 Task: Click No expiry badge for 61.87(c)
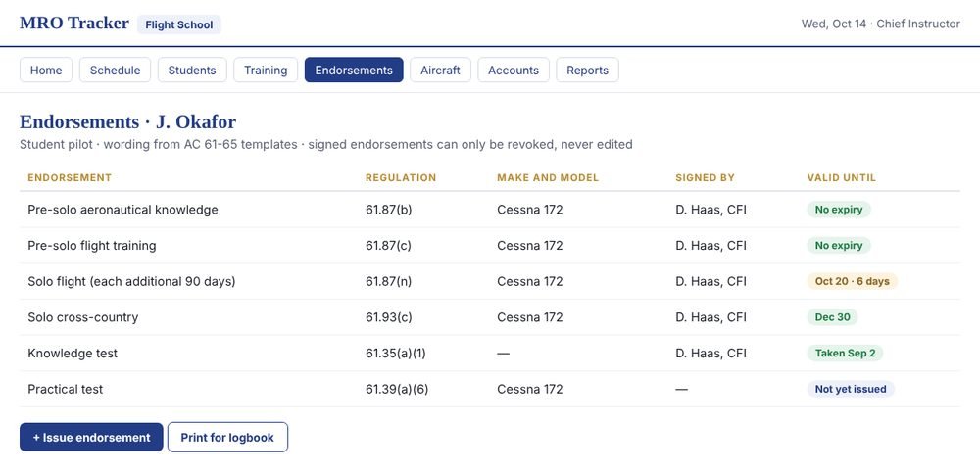pyautogui.click(x=839, y=246)
